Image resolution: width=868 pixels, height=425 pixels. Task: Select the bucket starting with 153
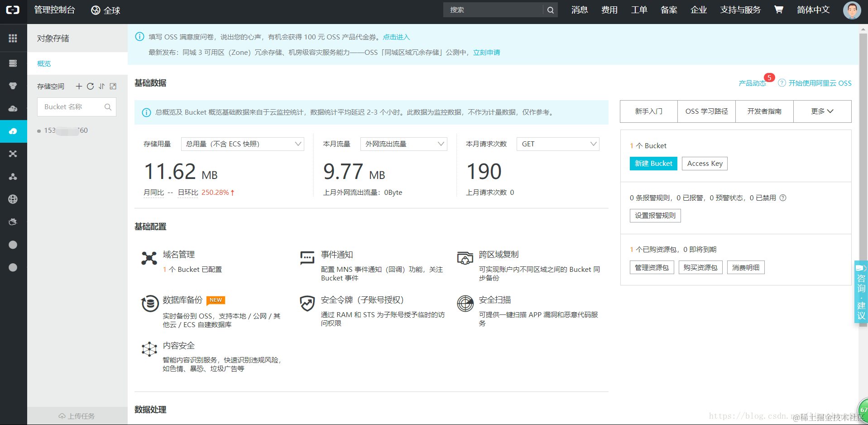[x=66, y=130]
